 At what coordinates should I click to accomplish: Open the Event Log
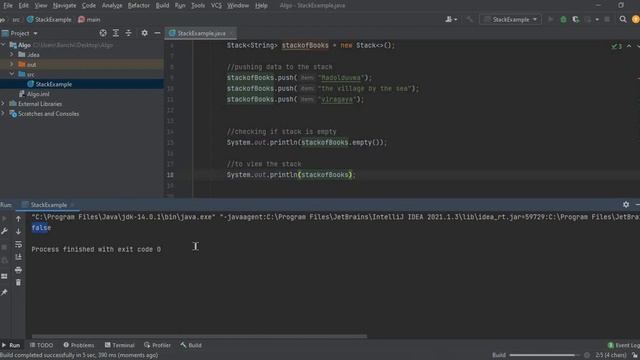coord(624,345)
